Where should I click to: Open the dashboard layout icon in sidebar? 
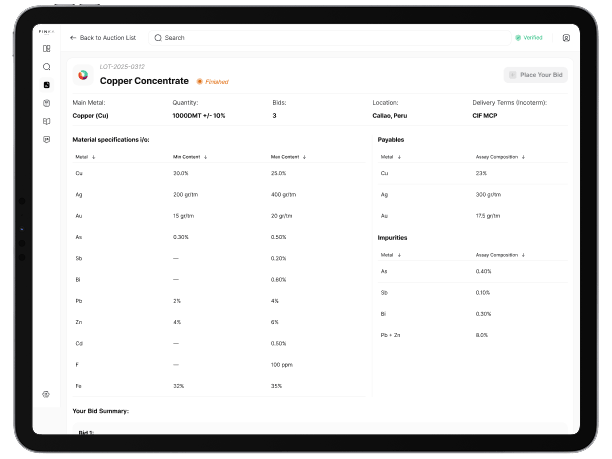tap(46, 48)
